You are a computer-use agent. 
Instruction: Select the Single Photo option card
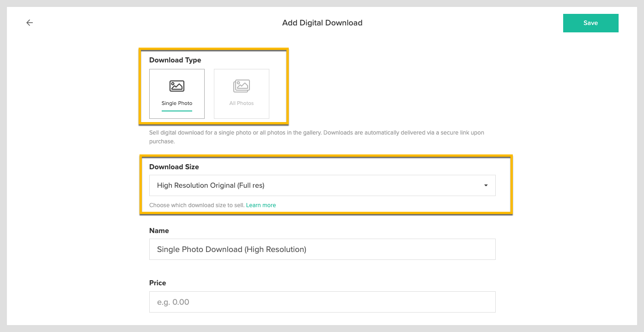click(176, 93)
